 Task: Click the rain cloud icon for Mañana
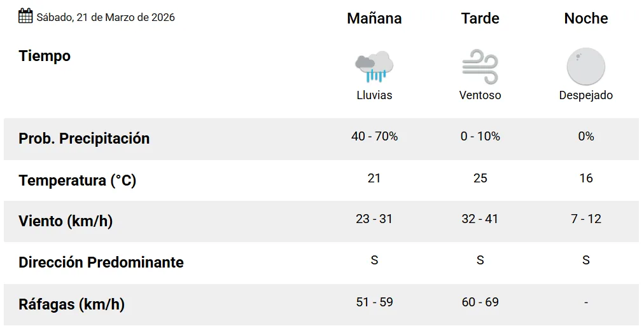[x=374, y=67]
